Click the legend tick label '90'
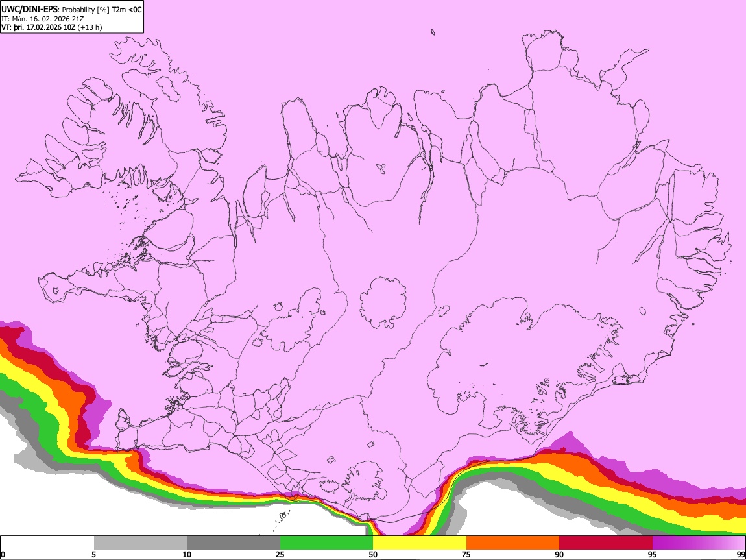This screenshot has width=746, height=560. (x=559, y=555)
